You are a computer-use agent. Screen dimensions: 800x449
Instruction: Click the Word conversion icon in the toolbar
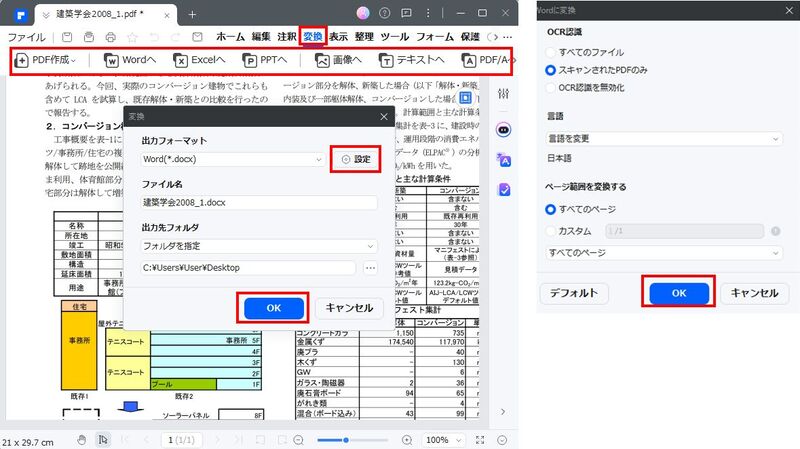[111, 60]
